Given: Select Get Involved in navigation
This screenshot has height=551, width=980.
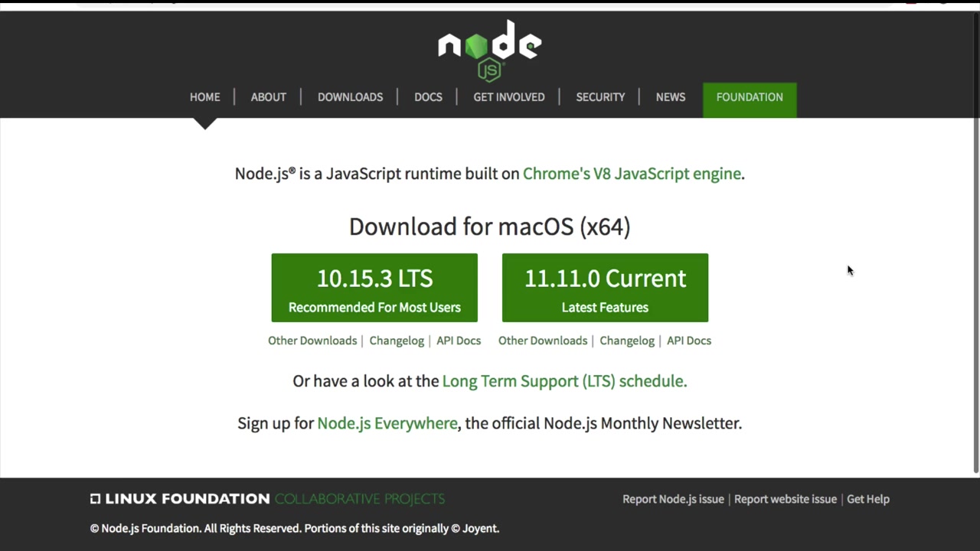Looking at the screenshot, I should click(508, 97).
